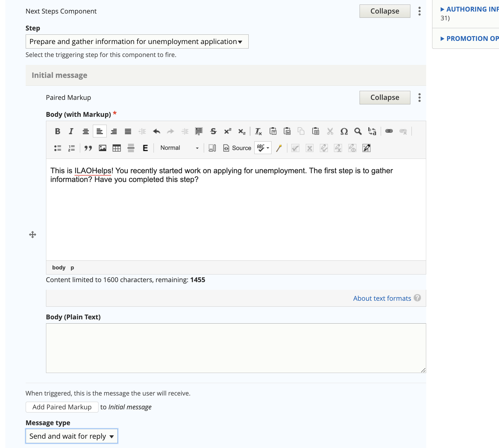Click inside the Body (Plain Text) field

pyautogui.click(x=236, y=348)
